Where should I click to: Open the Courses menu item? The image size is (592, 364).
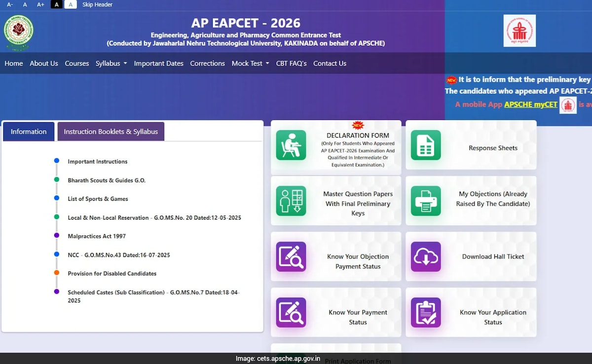click(x=77, y=63)
